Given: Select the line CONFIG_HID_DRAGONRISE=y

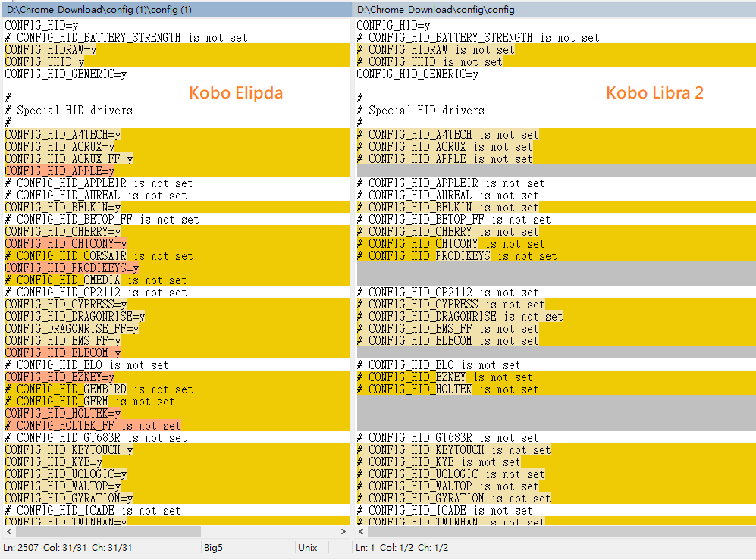Looking at the screenshot, I should pyautogui.click(x=75, y=316).
